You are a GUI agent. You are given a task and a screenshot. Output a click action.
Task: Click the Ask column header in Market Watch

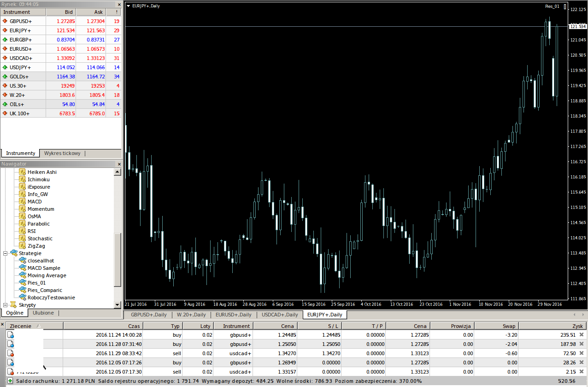(91, 12)
